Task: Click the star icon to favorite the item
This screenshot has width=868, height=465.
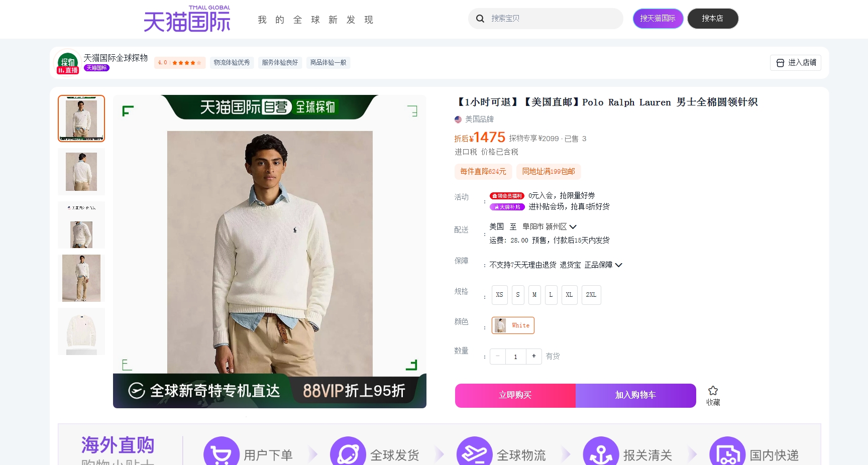Action: 713,391
